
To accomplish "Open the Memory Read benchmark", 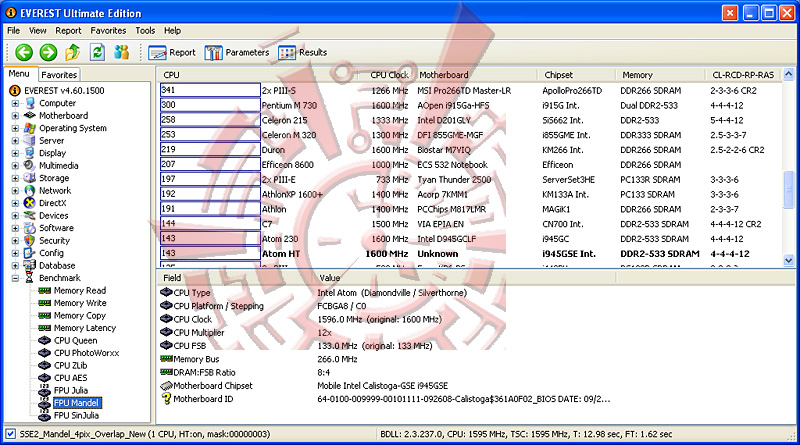I will coord(80,290).
